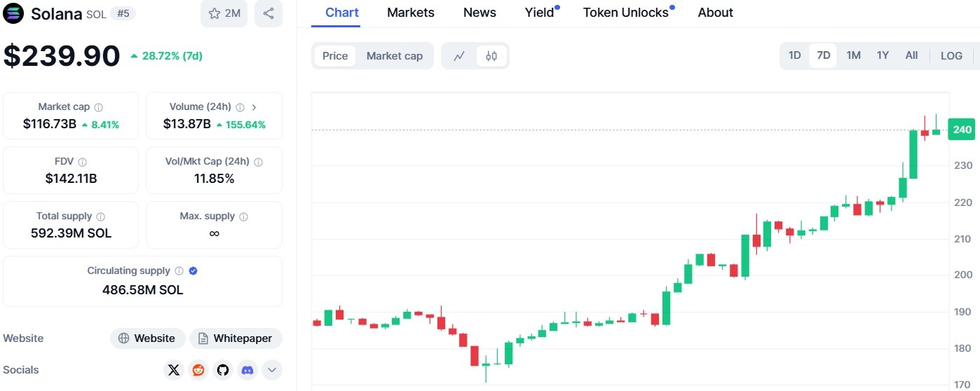The image size is (980, 391).
Task: Click the share icon button
Action: [x=268, y=13]
